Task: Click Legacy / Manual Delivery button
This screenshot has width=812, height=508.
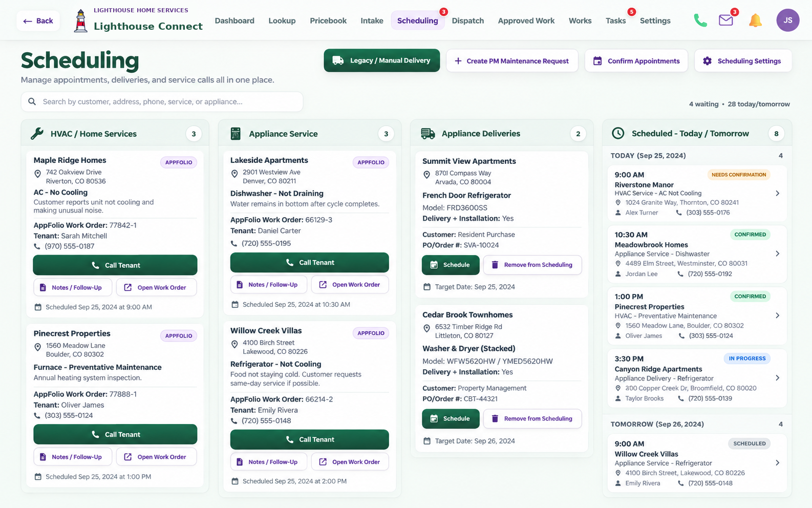Action: tap(382, 60)
